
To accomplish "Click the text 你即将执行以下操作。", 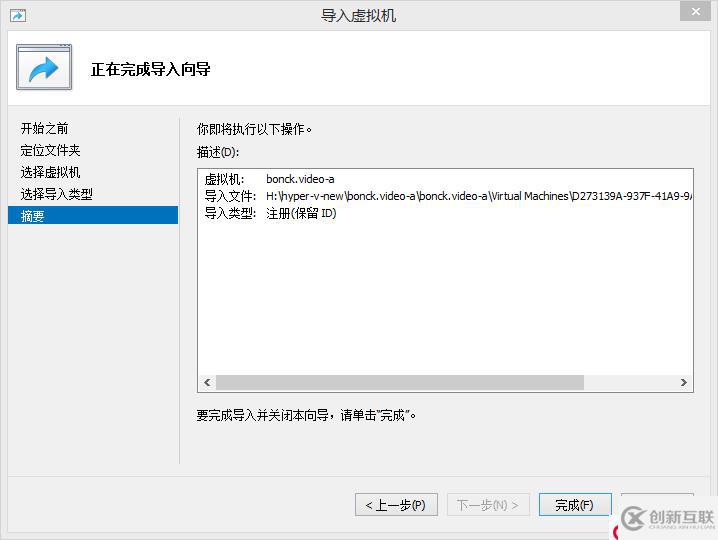I will coord(255,129).
